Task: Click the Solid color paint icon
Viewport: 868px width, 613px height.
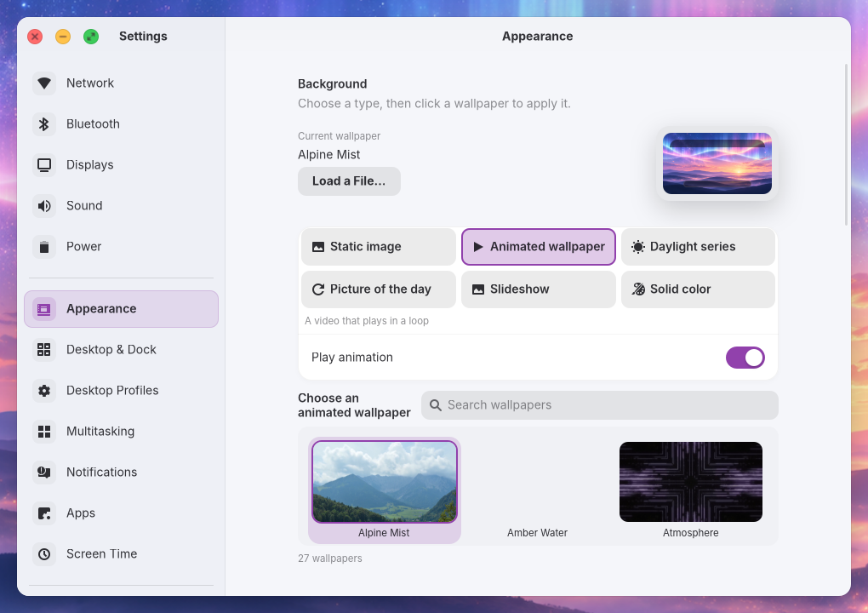Action: tap(638, 289)
